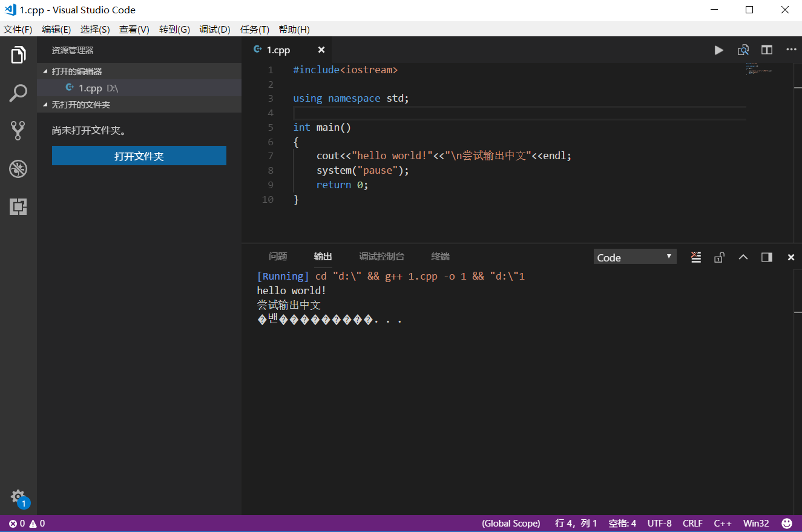
Task: Show errors and warnings from the status bar
Action: pos(23,523)
